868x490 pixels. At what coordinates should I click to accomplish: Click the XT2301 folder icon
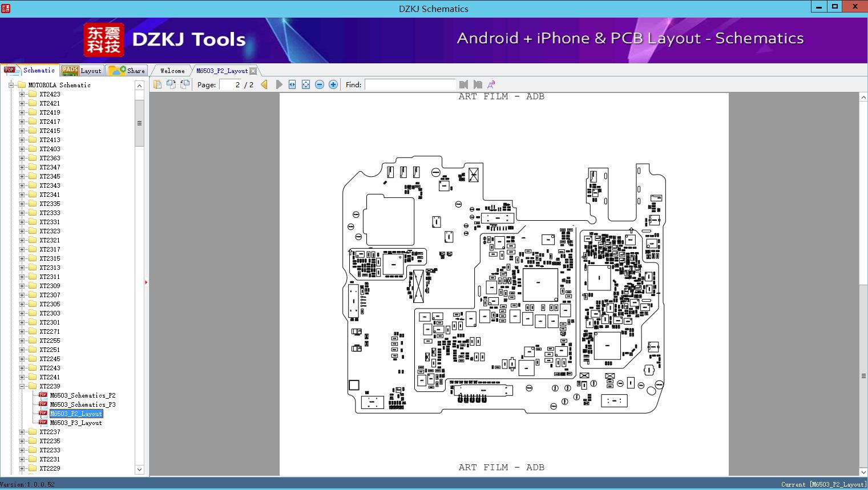point(33,322)
